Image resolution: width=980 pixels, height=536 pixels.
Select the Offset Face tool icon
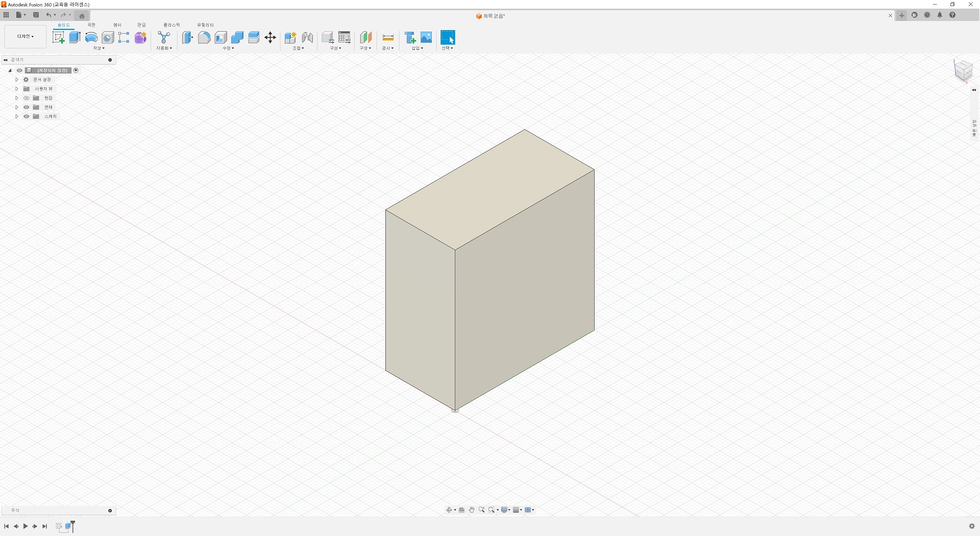point(254,37)
